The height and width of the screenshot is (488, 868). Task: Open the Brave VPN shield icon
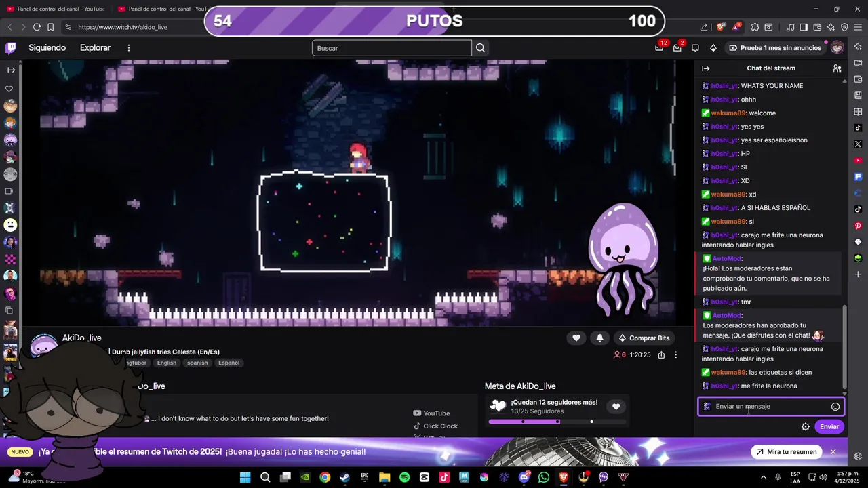[844, 27]
